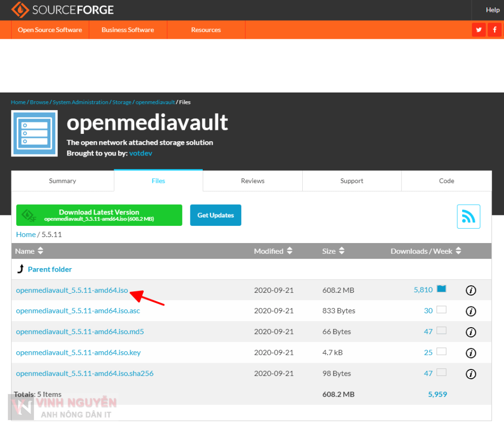Viewport: 504px width, 428px height.
Task: Open the Summary tab
Action: (x=63, y=181)
